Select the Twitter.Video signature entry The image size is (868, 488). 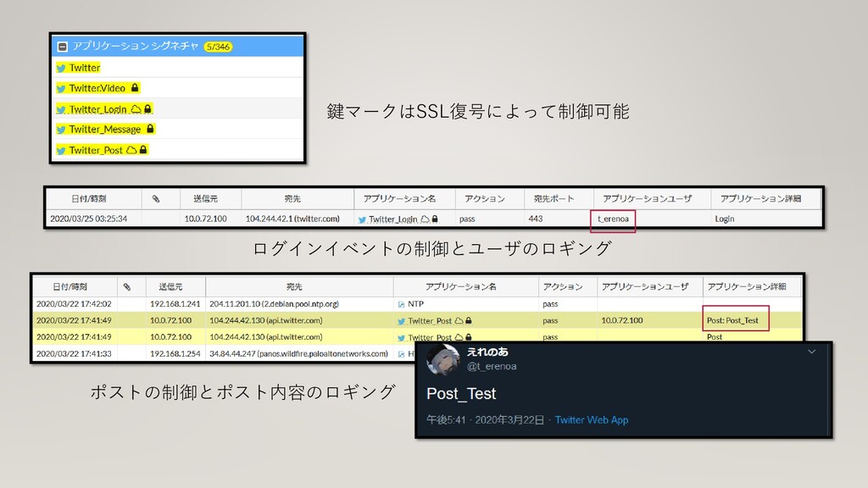97,88
